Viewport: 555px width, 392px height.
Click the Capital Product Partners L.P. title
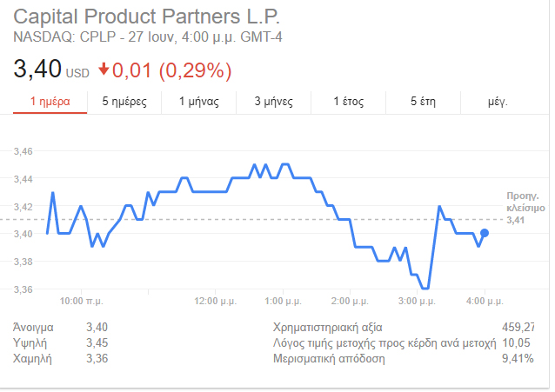[x=147, y=17]
